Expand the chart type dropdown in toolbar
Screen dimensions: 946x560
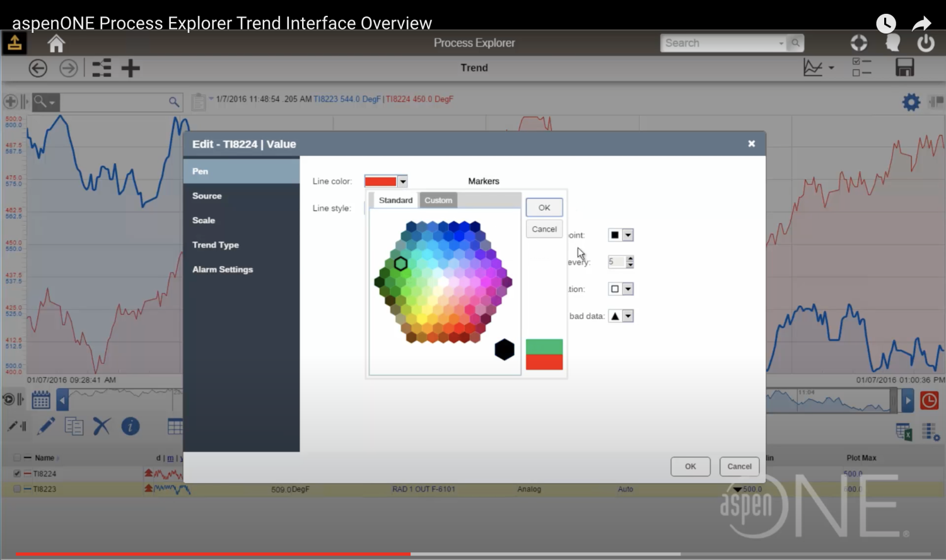click(831, 68)
